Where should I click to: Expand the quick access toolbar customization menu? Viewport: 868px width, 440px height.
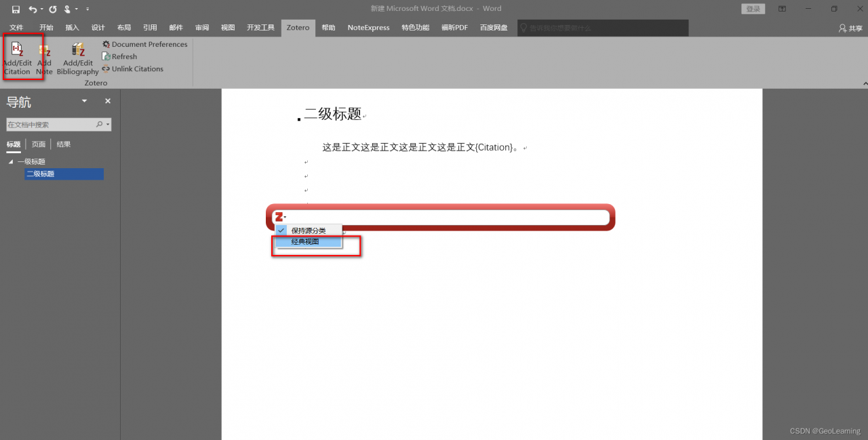(x=88, y=9)
